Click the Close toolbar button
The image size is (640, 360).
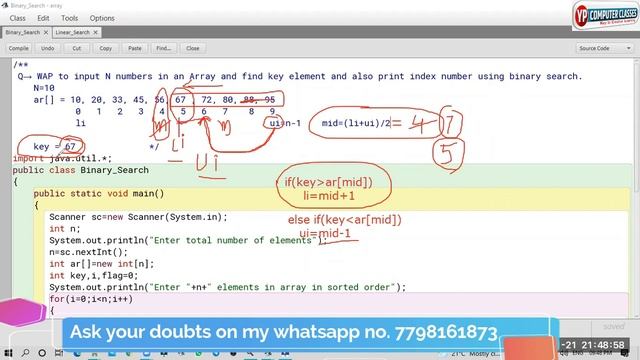pos(193,48)
